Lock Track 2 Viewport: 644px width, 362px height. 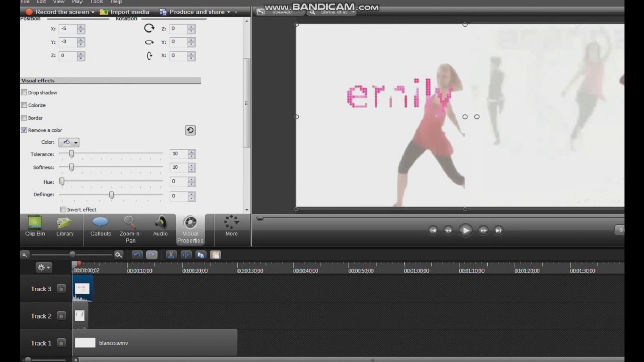pos(61,316)
